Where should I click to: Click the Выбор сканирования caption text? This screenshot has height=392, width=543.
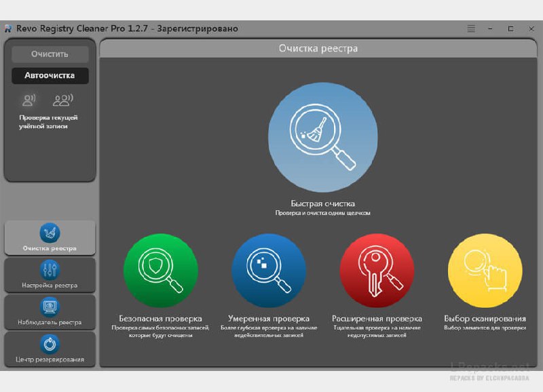[485, 319]
